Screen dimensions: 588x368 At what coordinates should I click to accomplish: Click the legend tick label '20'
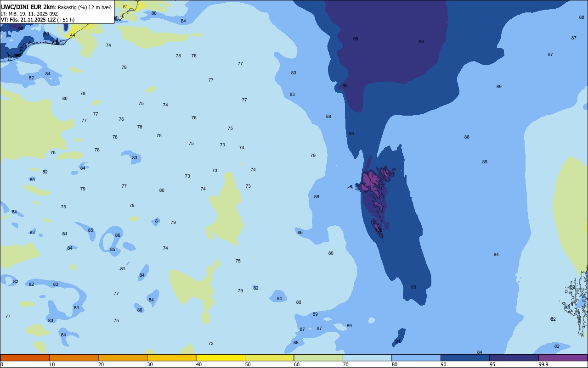click(101, 364)
